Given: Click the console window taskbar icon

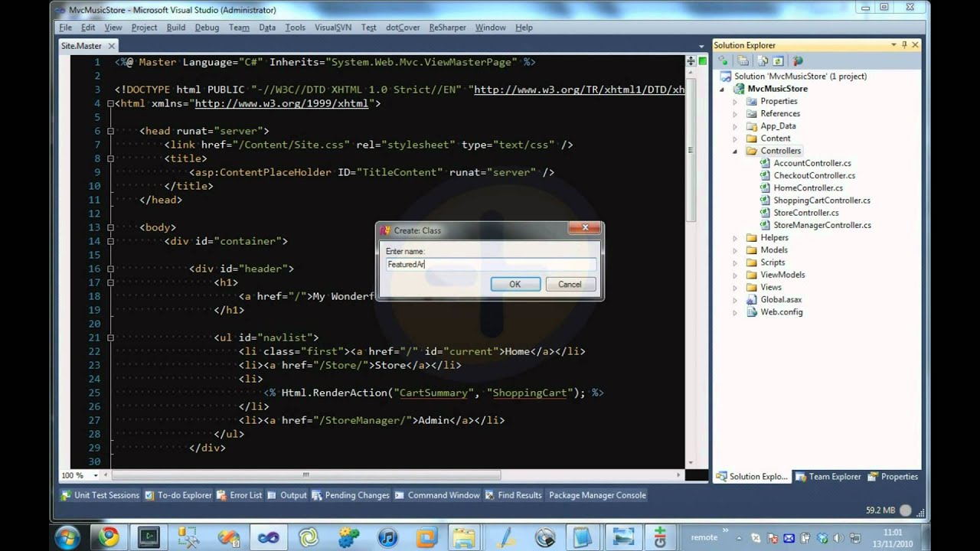Looking at the screenshot, I should 148,537.
